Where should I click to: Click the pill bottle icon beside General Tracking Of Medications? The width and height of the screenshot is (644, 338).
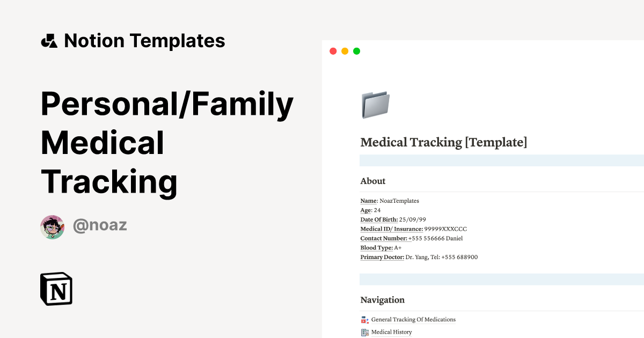click(x=364, y=319)
